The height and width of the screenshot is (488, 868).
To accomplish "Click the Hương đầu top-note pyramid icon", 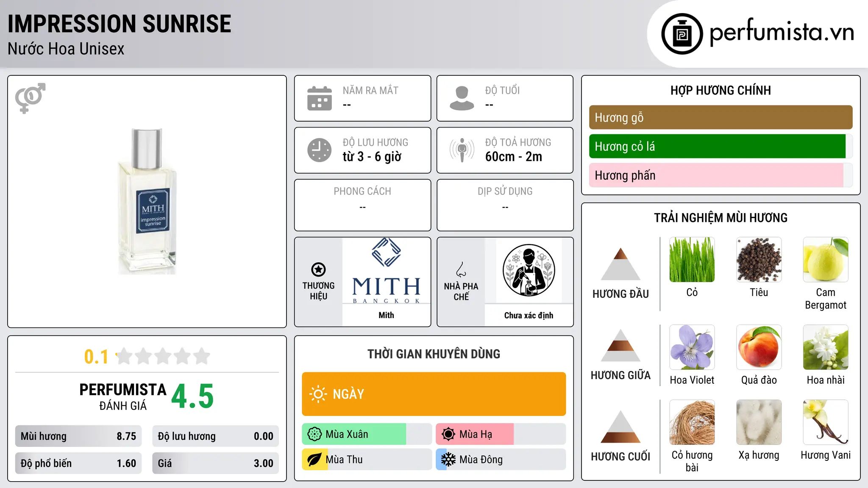I will click(x=620, y=264).
